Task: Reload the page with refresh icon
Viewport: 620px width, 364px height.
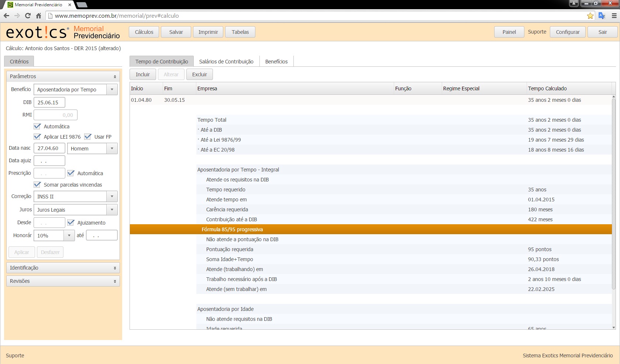Action: pos(28,15)
